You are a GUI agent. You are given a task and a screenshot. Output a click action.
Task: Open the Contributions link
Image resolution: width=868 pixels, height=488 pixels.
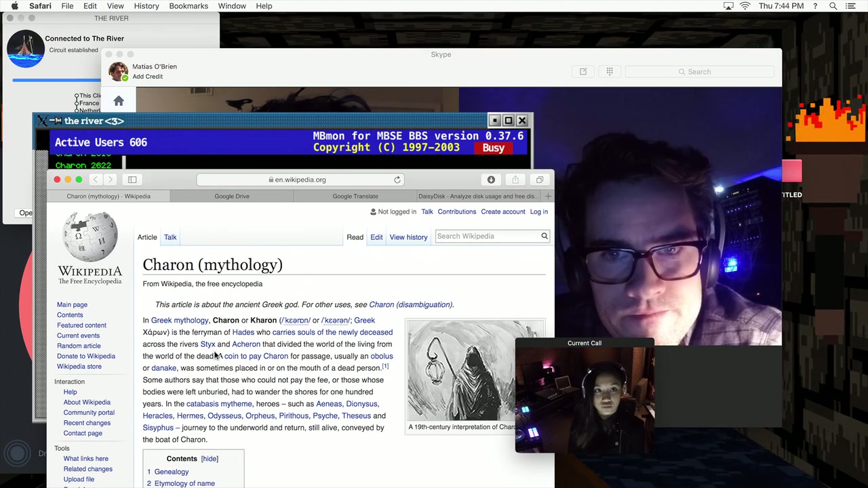[457, 211]
